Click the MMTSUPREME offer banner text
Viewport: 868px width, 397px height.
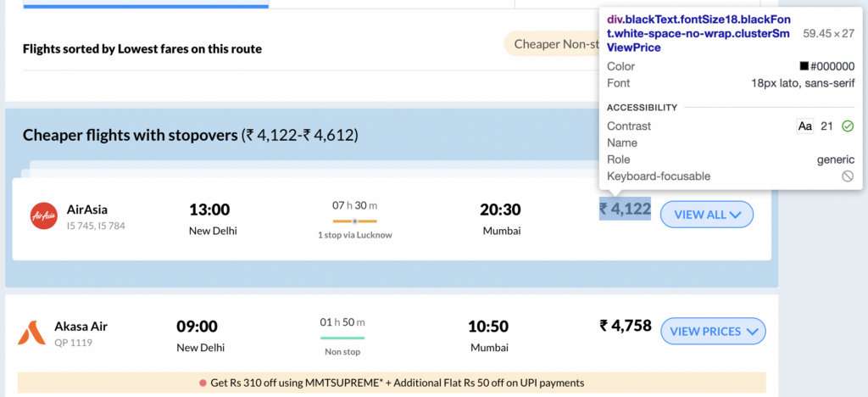pos(397,383)
